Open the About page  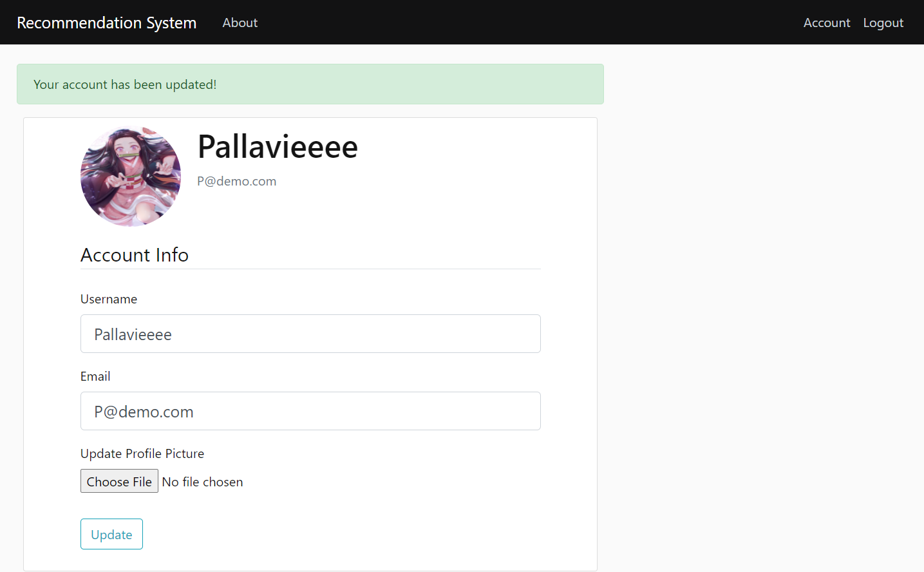[240, 23]
